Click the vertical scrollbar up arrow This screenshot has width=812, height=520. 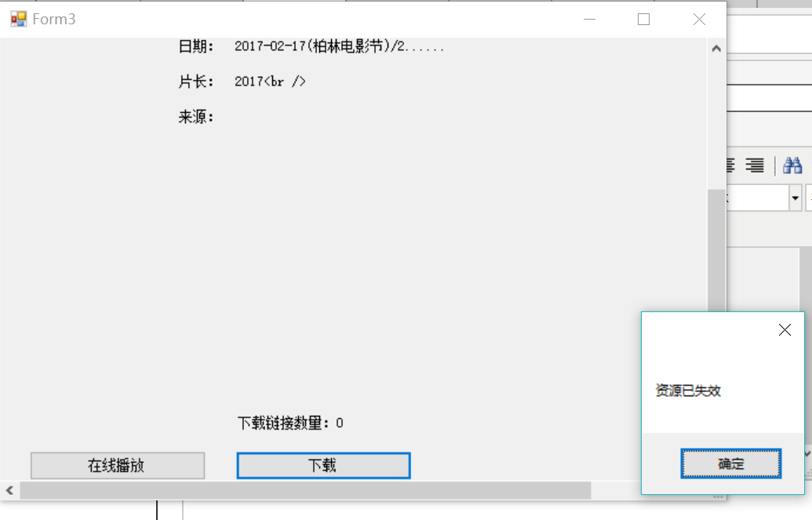pyautogui.click(x=716, y=49)
